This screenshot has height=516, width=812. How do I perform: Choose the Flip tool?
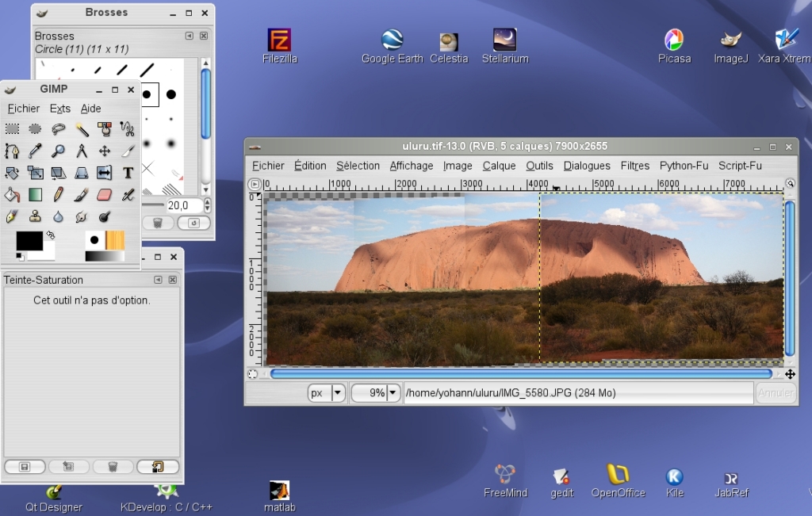104,172
